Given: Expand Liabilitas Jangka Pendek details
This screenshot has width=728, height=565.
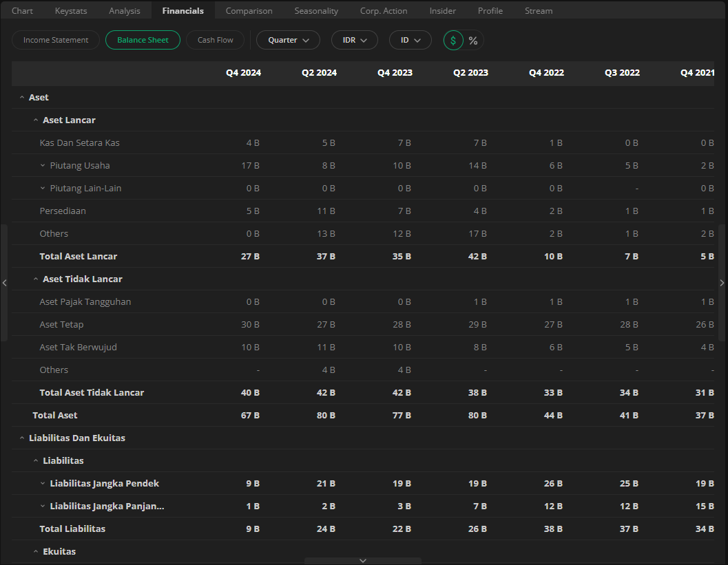Looking at the screenshot, I should point(43,484).
